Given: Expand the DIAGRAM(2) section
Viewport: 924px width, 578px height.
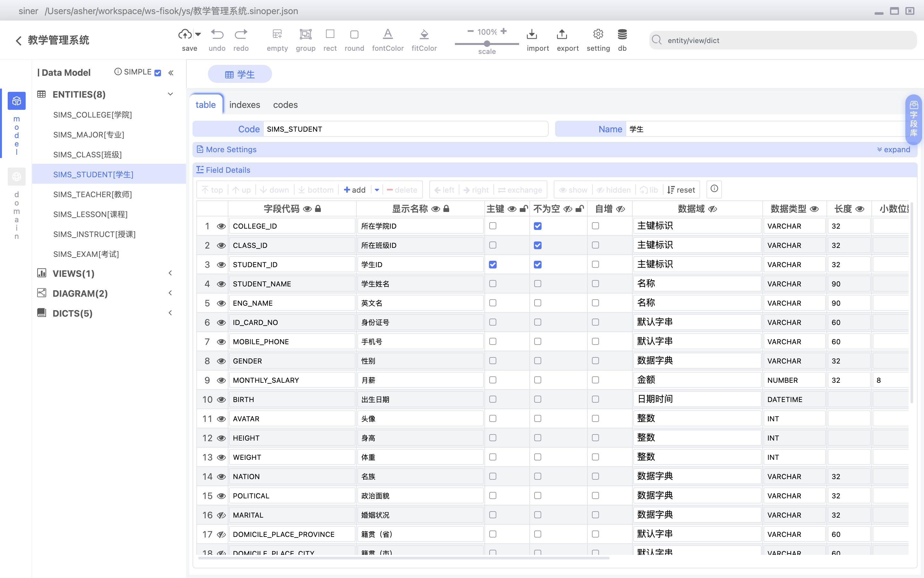Looking at the screenshot, I should click(170, 293).
